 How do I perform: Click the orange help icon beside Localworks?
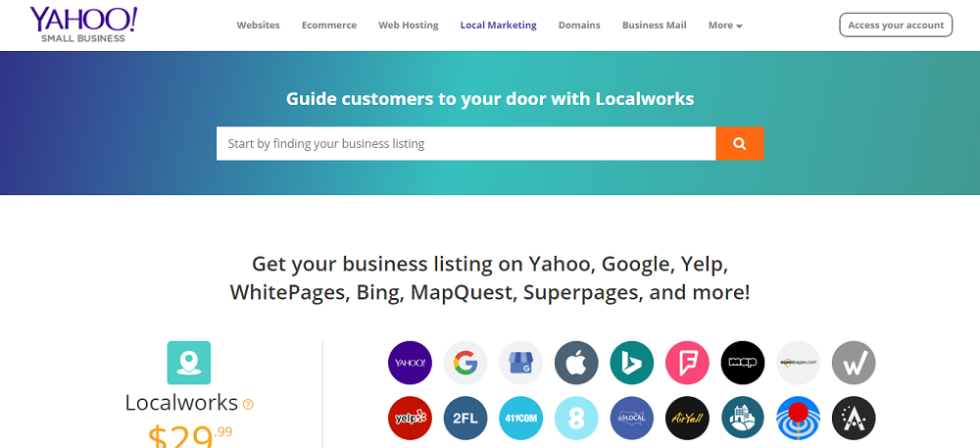[248, 404]
